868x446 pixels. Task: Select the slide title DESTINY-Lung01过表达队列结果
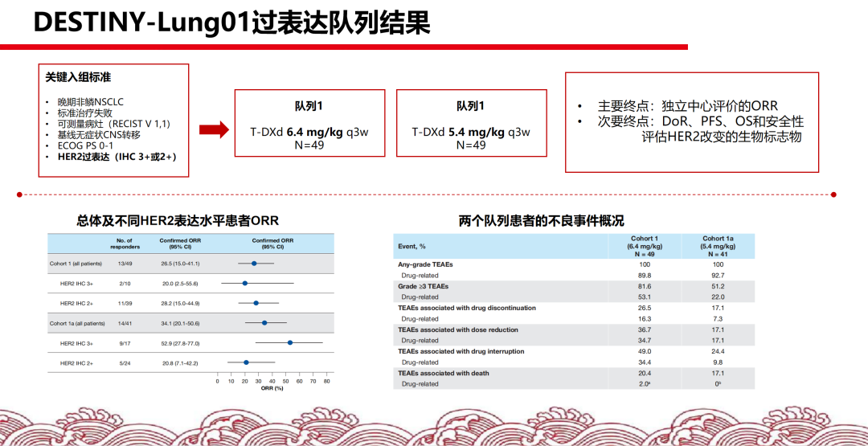tap(232, 23)
